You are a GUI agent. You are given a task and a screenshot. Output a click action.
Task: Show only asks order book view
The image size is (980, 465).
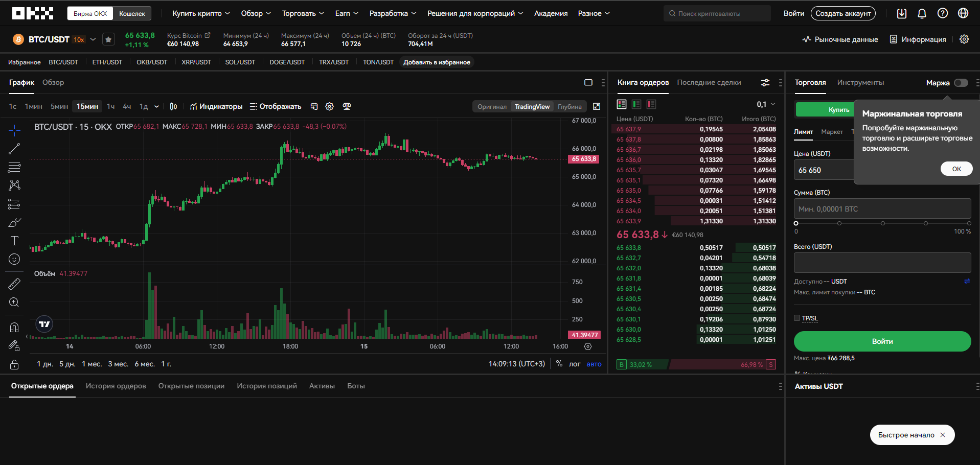pos(651,104)
